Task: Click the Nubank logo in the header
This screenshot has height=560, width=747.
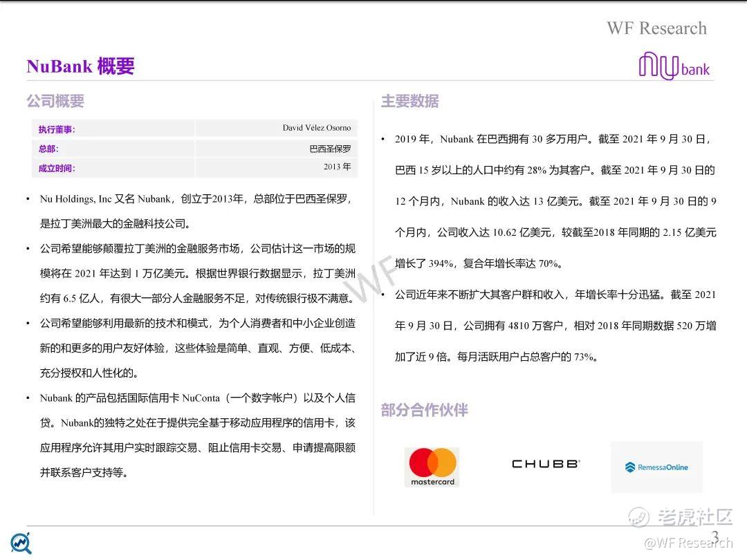Action: tap(674, 66)
